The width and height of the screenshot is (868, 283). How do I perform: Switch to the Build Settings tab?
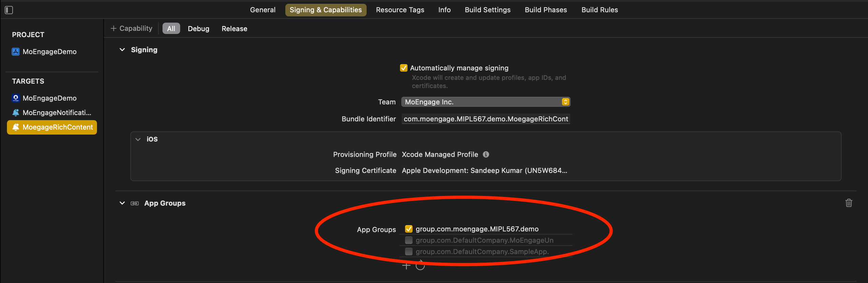(487, 10)
